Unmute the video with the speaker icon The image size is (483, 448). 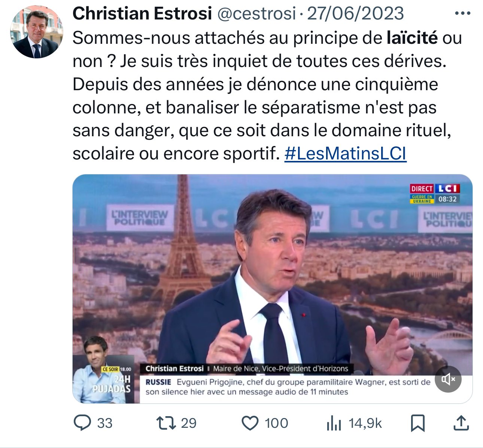[448, 379]
